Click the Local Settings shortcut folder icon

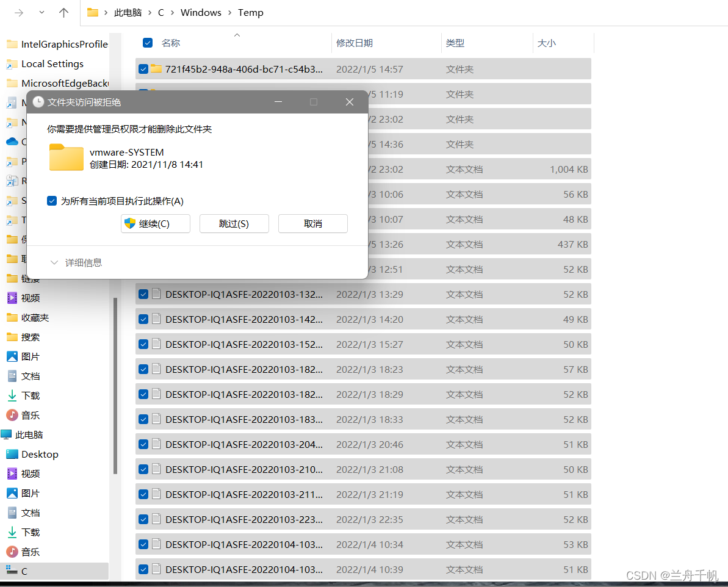(x=12, y=64)
